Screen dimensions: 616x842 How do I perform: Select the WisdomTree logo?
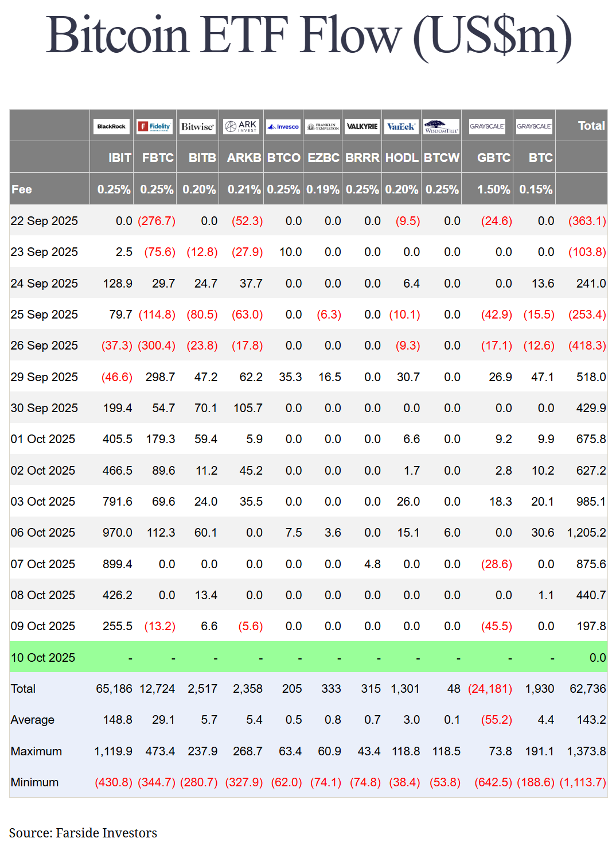coord(442,126)
